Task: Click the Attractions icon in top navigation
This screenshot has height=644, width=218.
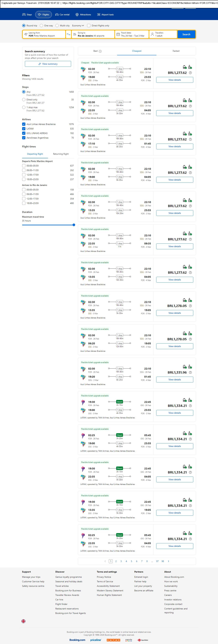Action: coord(77,15)
